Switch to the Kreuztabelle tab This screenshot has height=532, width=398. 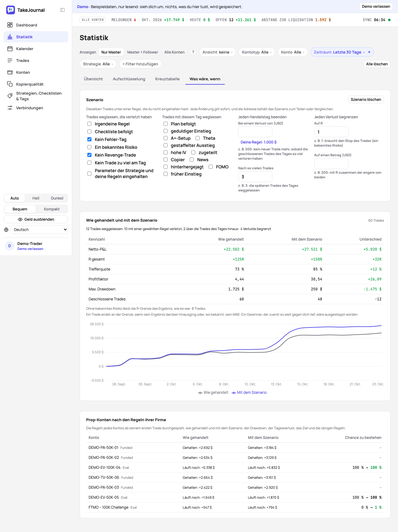pos(167,79)
